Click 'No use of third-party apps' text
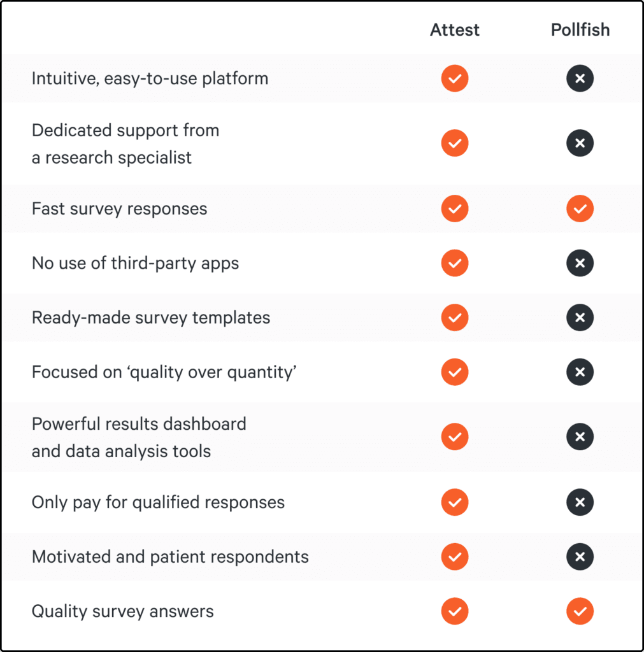 pos(136,263)
